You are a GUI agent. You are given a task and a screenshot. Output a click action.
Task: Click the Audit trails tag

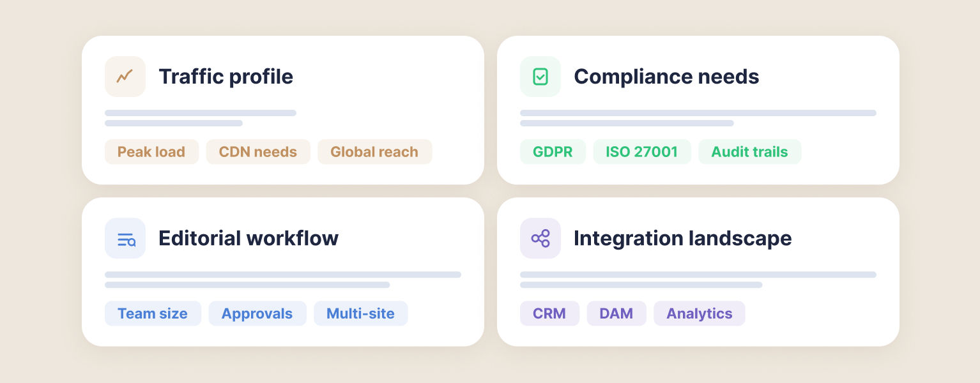749,152
